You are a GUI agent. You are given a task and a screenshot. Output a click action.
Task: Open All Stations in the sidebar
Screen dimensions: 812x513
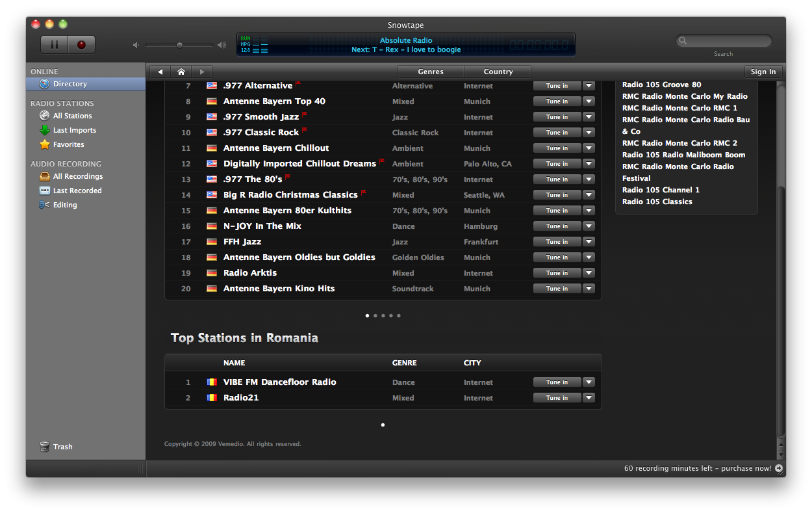[72, 116]
